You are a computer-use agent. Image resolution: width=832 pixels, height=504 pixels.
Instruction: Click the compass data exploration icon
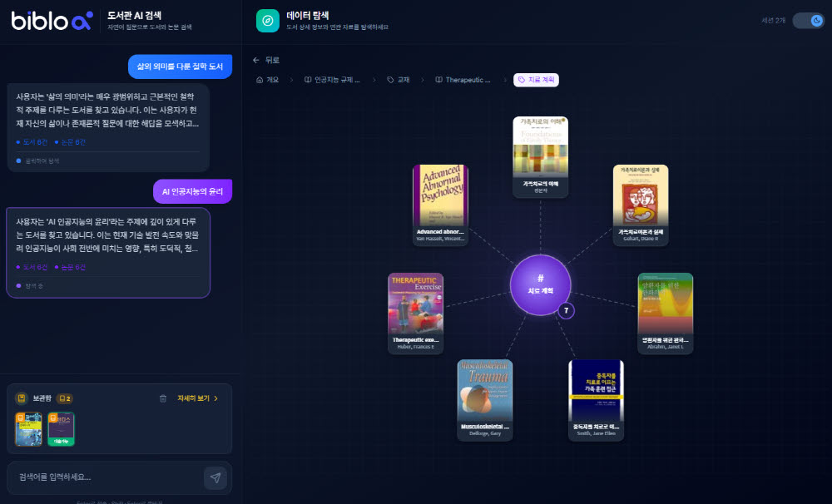point(268,21)
